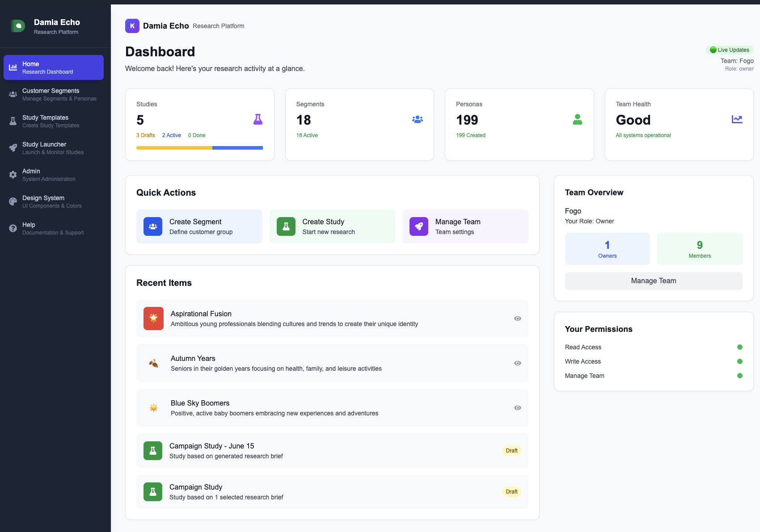Screen dimensions: 760x532
Task: Open Home Research Dashboard in the sidebar
Action: (x=54, y=67)
